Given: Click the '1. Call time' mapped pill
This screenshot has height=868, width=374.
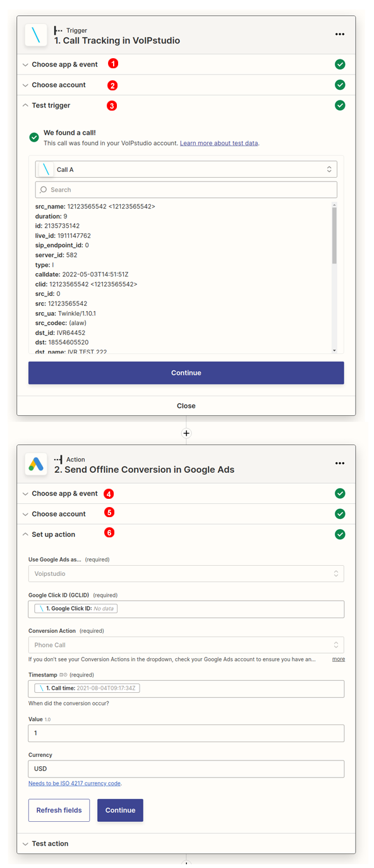Looking at the screenshot, I should 87,688.
